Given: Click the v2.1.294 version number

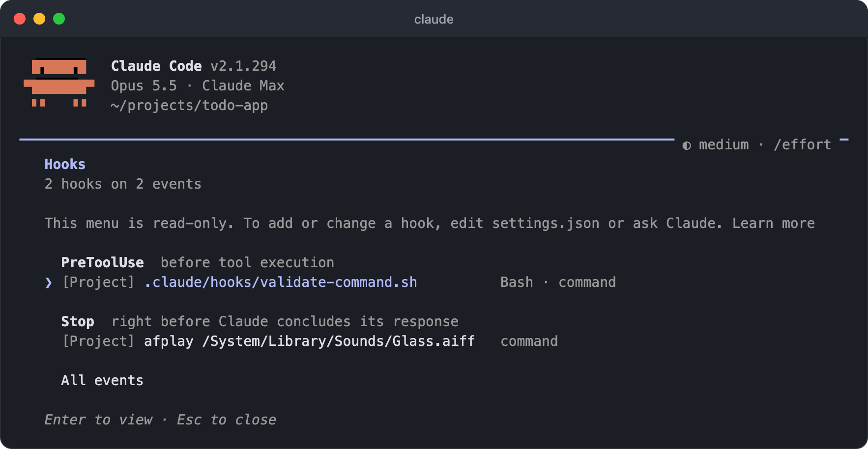Looking at the screenshot, I should click(243, 66).
